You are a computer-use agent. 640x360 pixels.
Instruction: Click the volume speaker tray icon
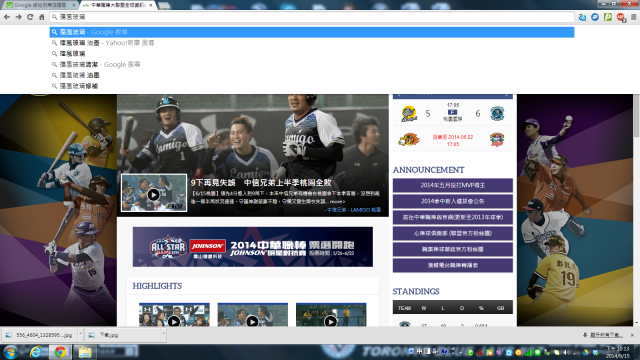pos(566,352)
